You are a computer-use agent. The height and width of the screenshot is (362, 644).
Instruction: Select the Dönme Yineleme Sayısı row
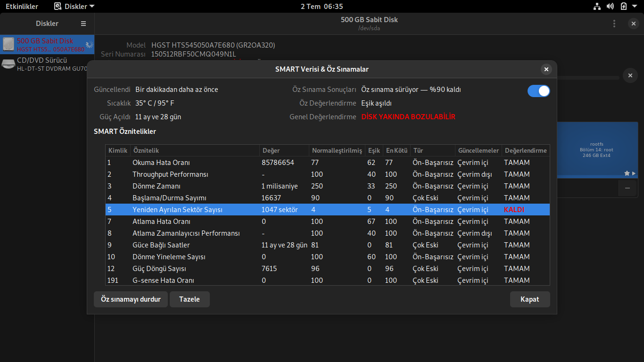pos(328,257)
